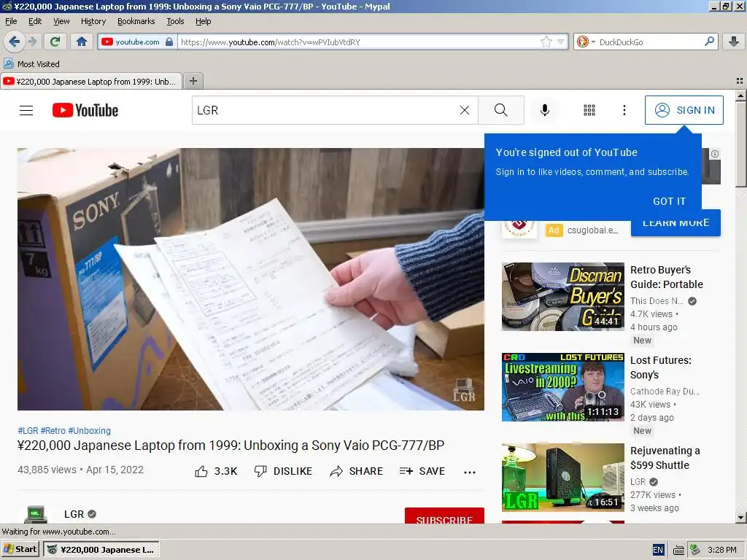
Task: Dismiss popup with GOT IT
Action: pos(670,201)
